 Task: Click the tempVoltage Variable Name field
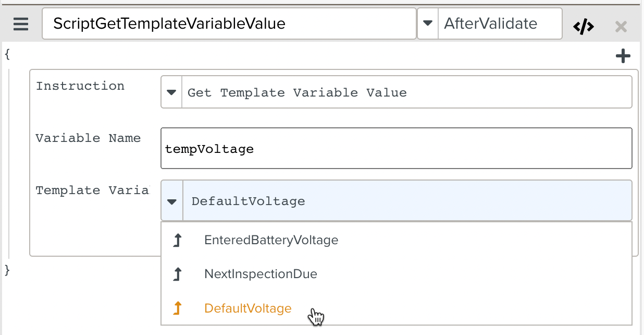(396, 149)
